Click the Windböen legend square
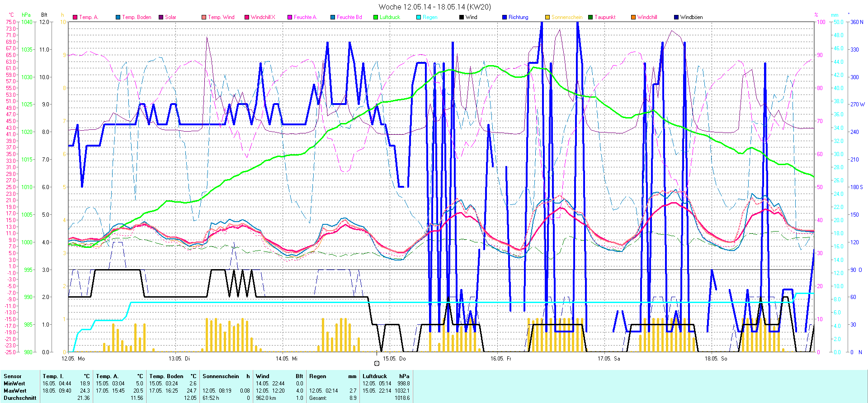868x403 pixels. (x=676, y=17)
